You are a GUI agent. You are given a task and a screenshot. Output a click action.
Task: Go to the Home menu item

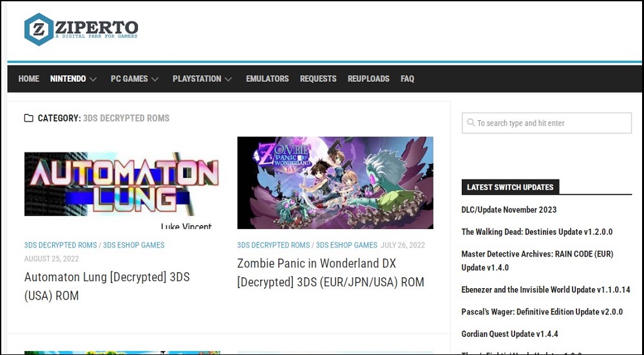pyautogui.click(x=29, y=78)
